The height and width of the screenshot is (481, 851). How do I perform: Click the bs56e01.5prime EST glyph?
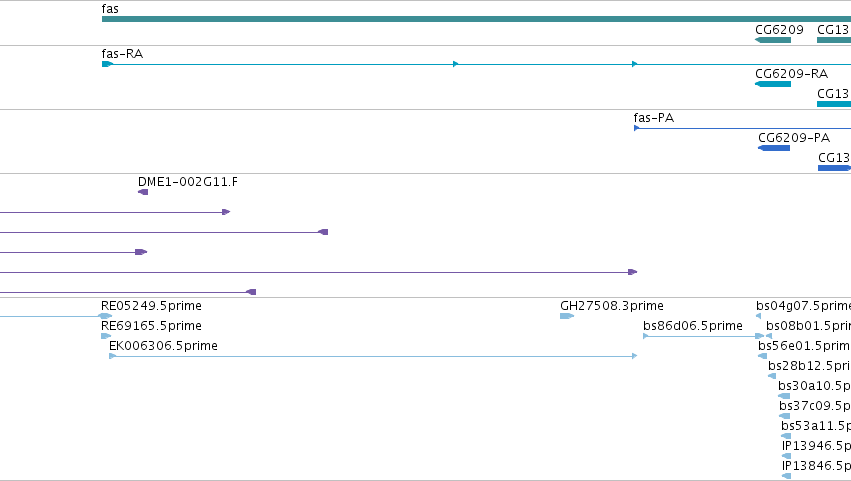pos(763,356)
